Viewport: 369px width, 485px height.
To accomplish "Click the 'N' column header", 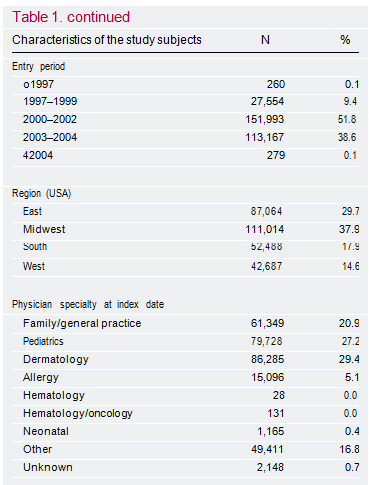I will (x=265, y=40).
